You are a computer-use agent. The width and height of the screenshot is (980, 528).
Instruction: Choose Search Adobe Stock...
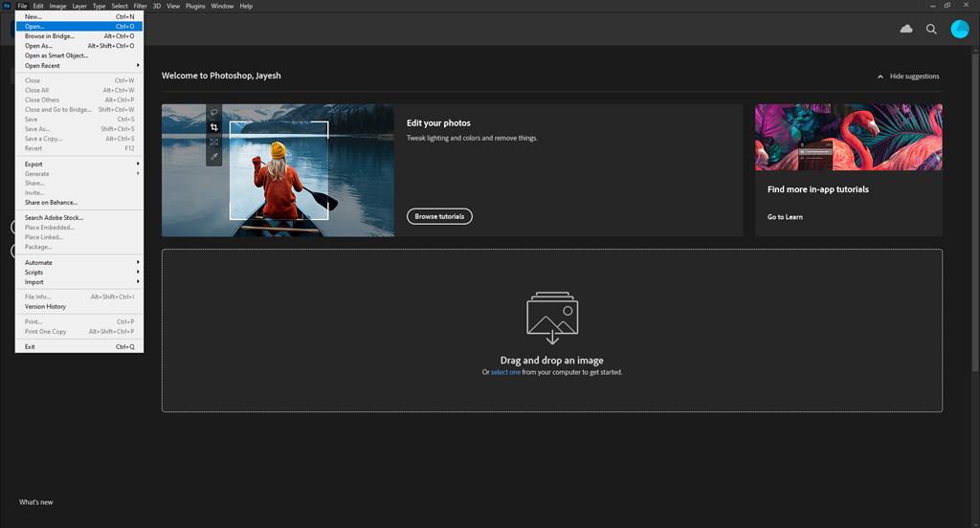pos(79,217)
